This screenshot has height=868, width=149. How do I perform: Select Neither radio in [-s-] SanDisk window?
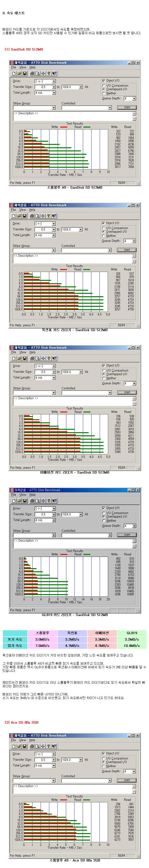104,93
